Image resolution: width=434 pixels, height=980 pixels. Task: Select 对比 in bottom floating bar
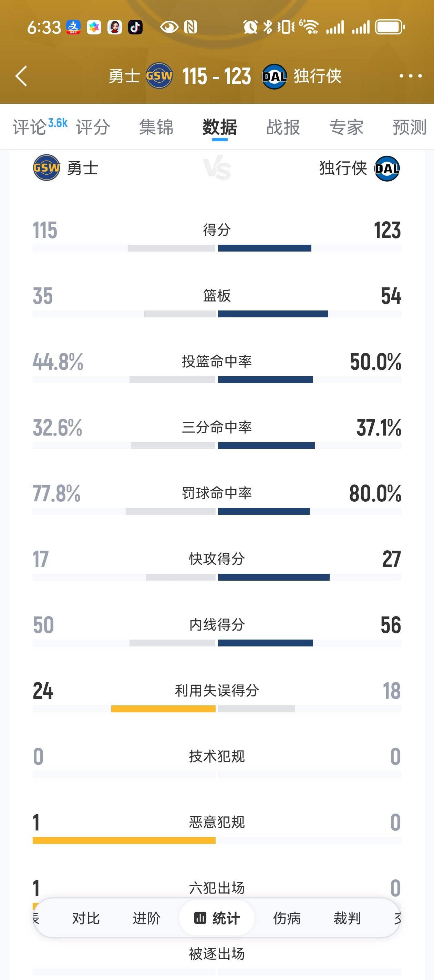pyautogui.click(x=86, y=918)
